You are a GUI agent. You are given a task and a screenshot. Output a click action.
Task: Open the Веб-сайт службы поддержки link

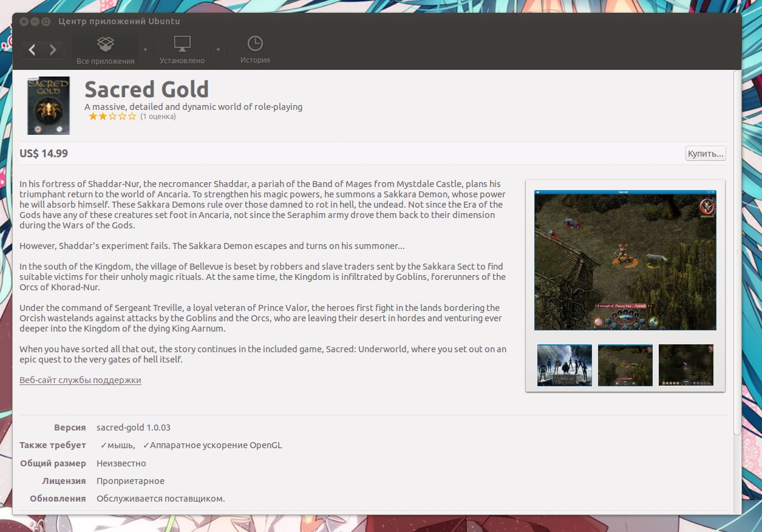(x=80, y=380)
